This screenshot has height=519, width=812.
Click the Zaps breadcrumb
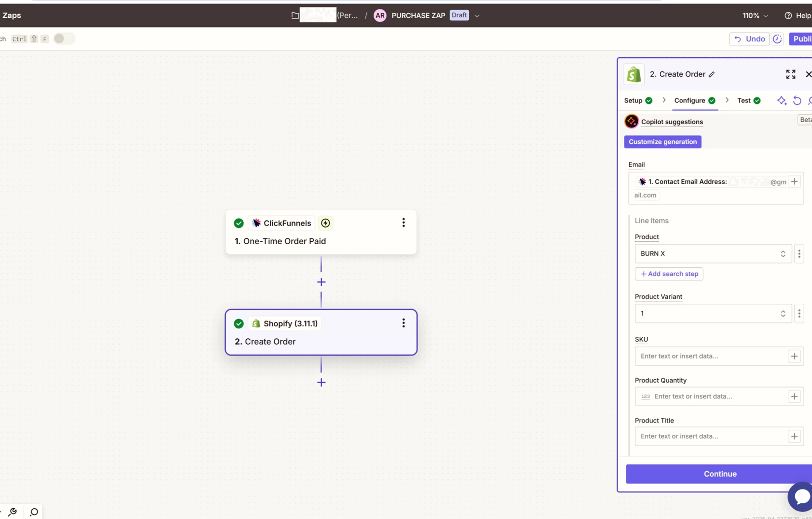[x=11, y=16]
